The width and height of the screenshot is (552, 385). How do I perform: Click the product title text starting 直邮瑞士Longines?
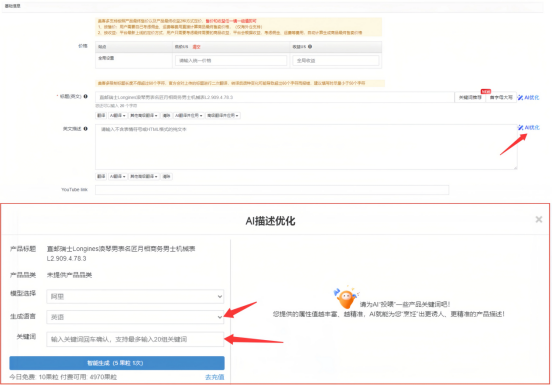pyautogui.click(x=121, y=253)
